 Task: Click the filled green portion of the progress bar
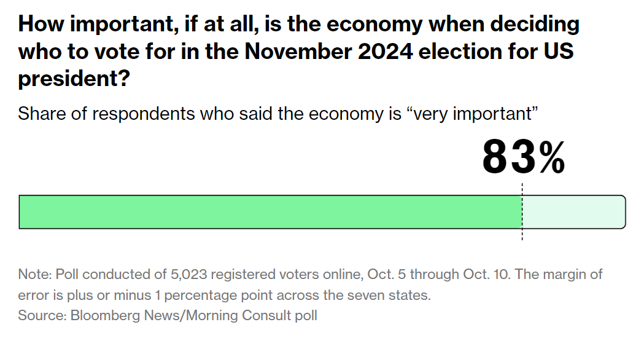(x=270, y=212)
